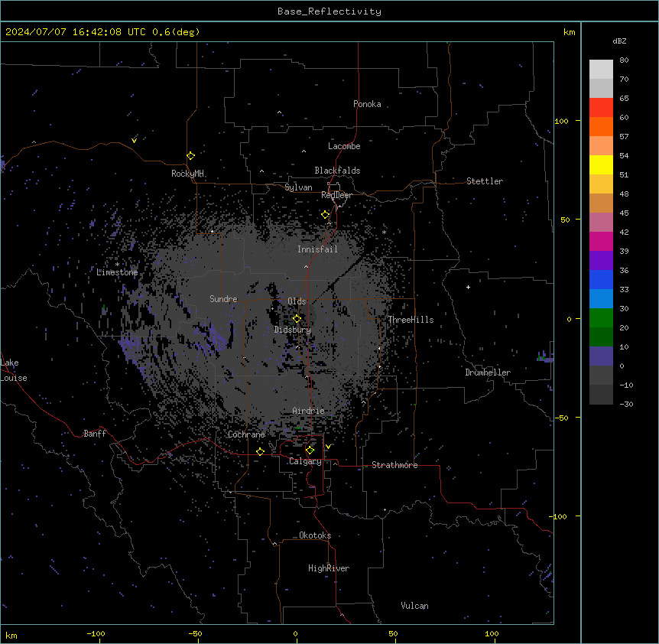Click the km label at bottom left
Viewport: 659px width, 644px height.
[11, 636]
